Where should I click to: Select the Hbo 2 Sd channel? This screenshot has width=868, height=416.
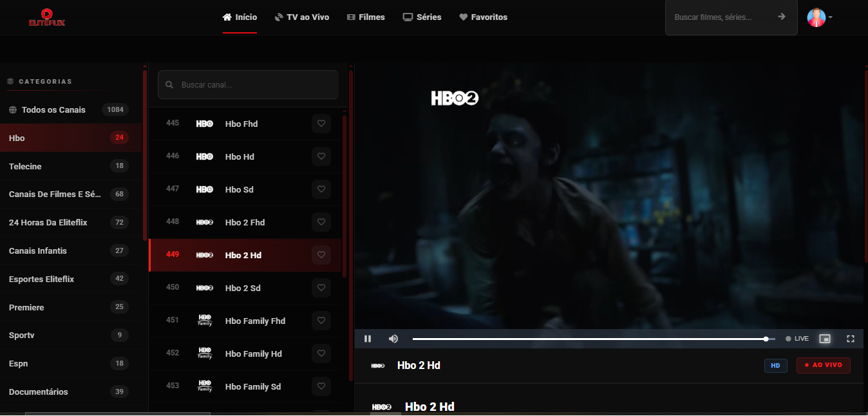[245, 288]
